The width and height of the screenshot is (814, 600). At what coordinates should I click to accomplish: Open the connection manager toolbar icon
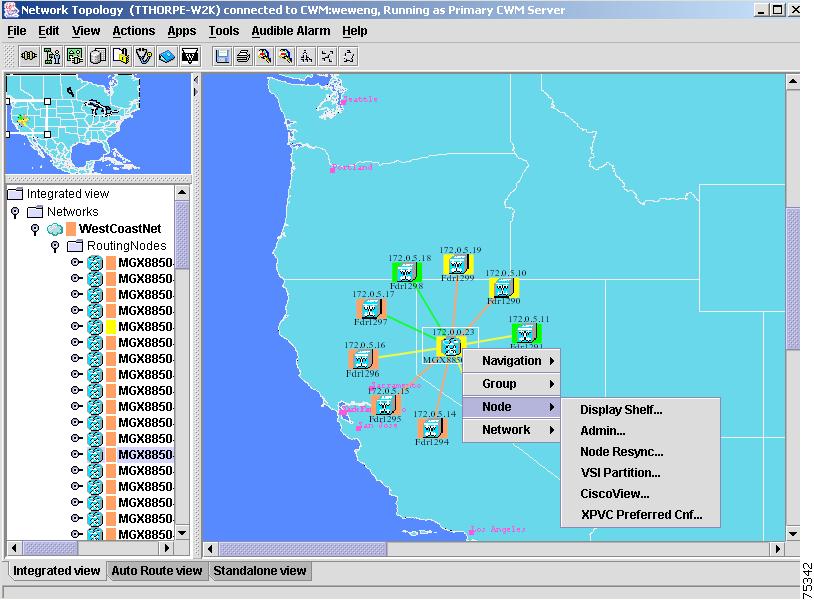point(29,56)
